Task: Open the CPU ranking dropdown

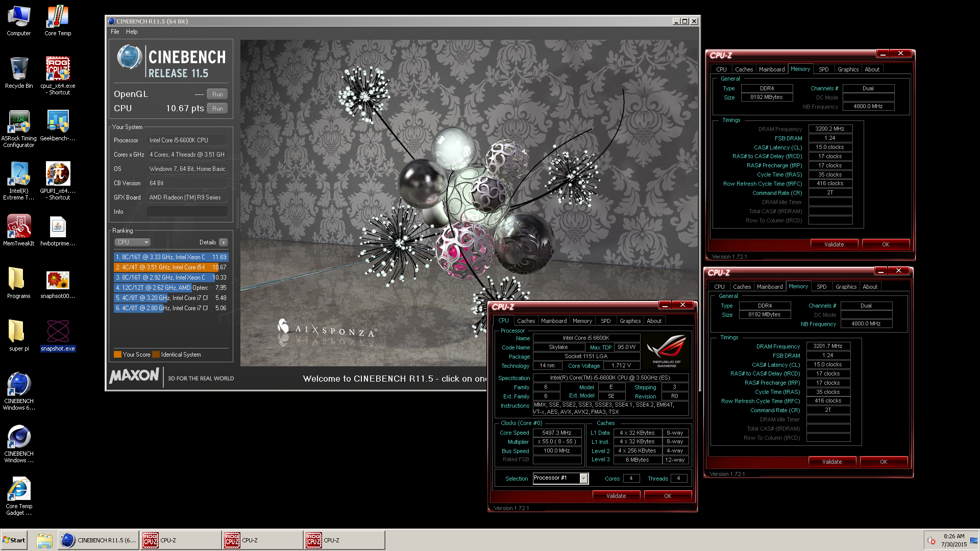Action: click(132, 242)
